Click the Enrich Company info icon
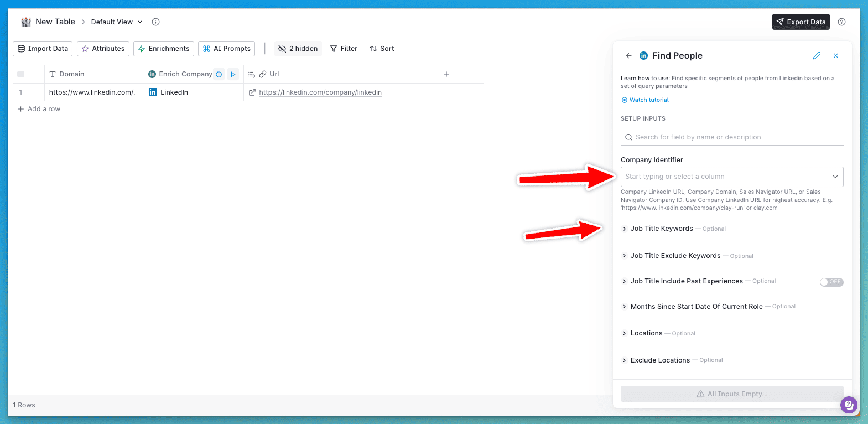Screen dimensions: 868x424 tap(219, 74)
